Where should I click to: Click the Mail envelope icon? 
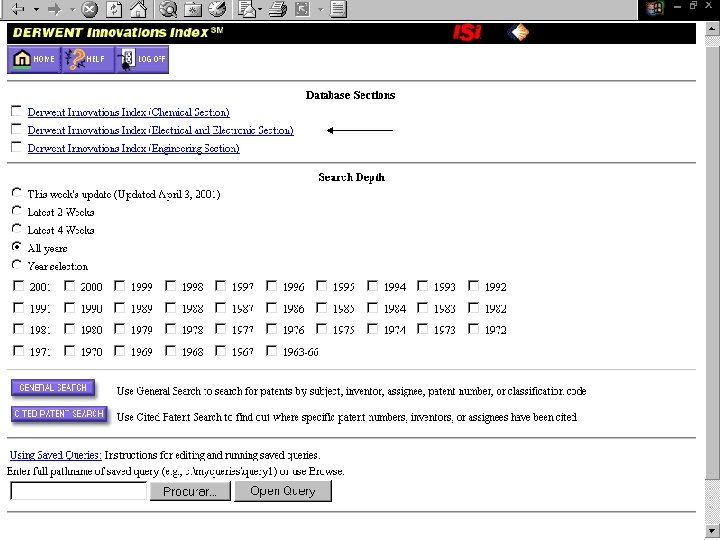coord(247,9)
